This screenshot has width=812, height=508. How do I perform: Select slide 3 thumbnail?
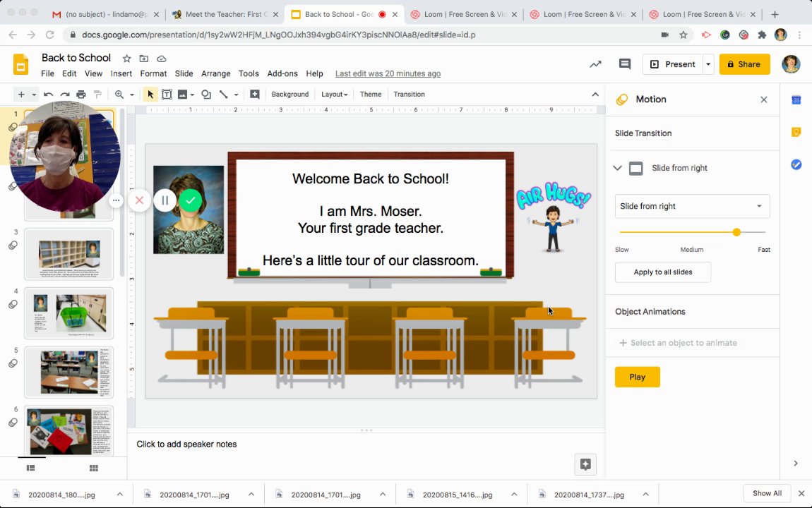[x=69, y=254]
